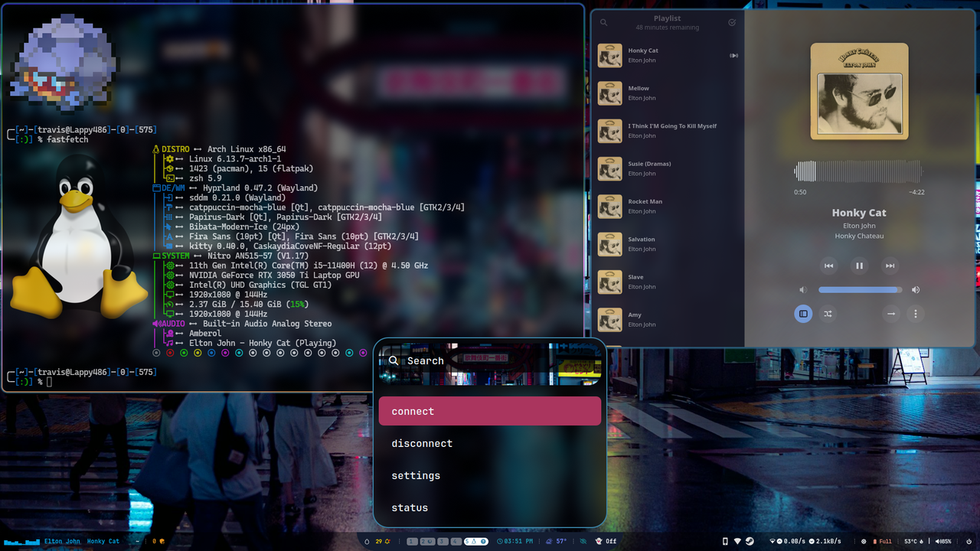Click the audio visualizer in the bar
The width and height of the screenshot is (980, 551).
pyautogui.click(x=21, y=542)
